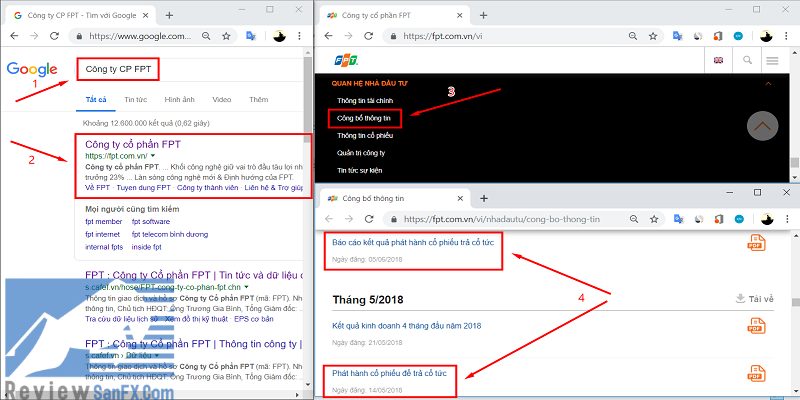Open new tab in Google search window
The width and height of the screenshot is (800, 400).
(x=169, y=15)
